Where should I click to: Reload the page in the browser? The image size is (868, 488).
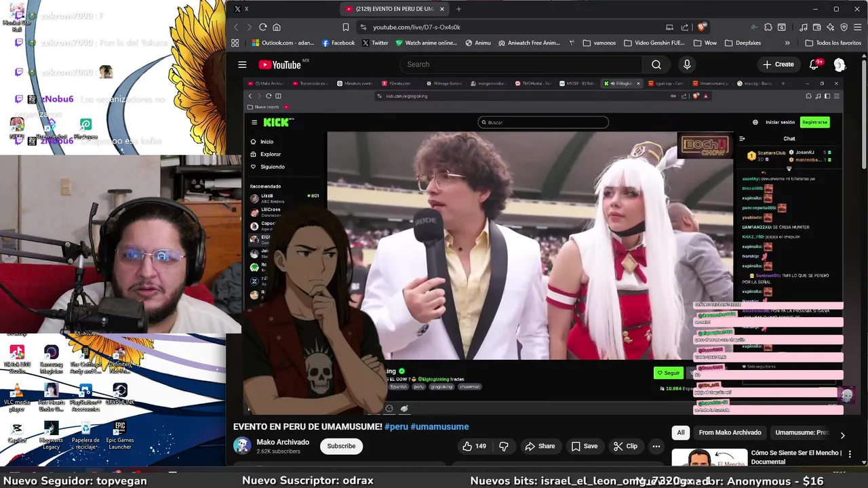tap(263, 27)
